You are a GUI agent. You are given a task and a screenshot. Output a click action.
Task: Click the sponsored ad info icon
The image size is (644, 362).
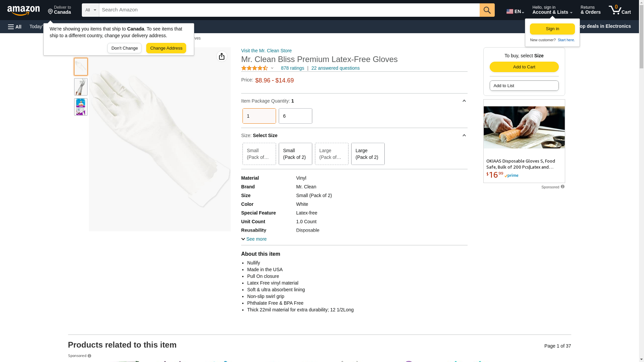(562, 187)
